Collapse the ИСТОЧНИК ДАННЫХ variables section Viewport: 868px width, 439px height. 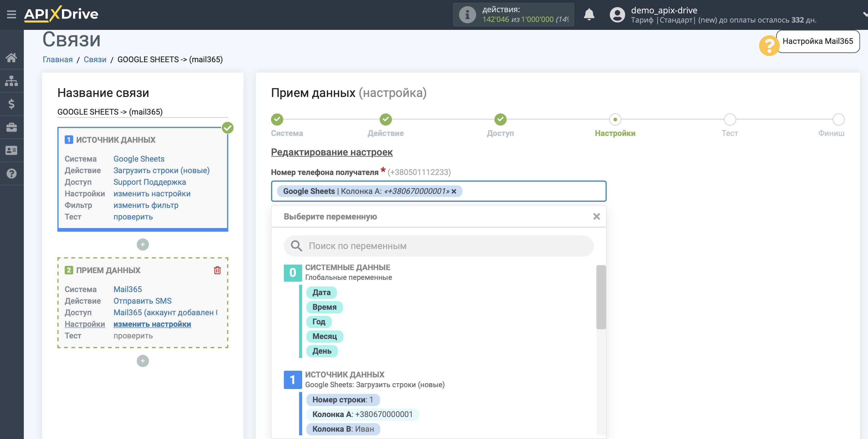[292, 380]
